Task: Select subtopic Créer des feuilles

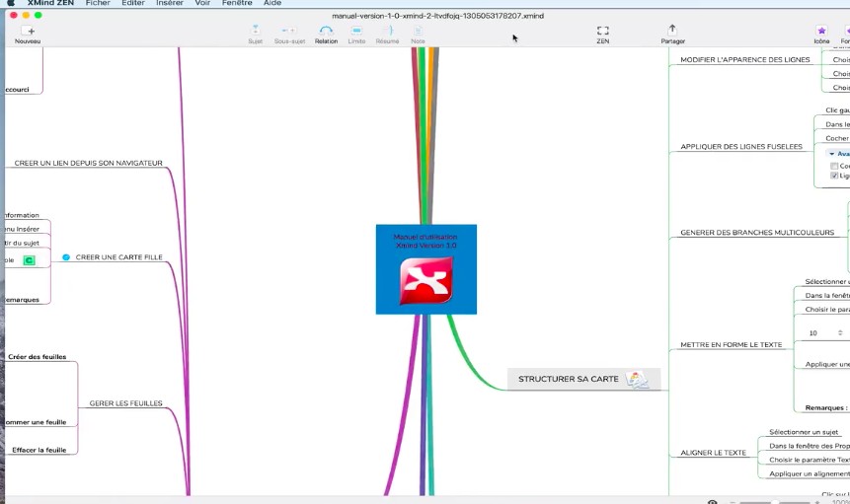Action: [x=37, y=357]
